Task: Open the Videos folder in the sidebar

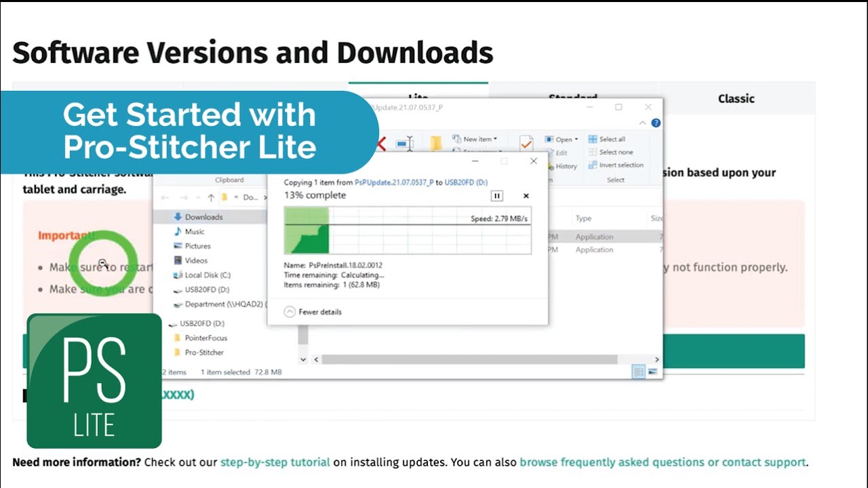Action: (196, 260)
